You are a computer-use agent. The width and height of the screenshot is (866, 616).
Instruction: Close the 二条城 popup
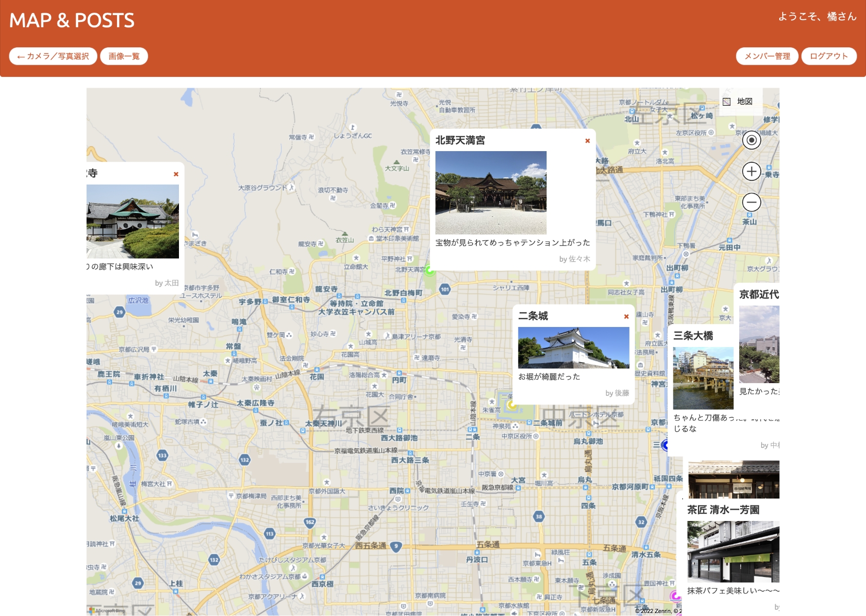[x=627, y=317]
